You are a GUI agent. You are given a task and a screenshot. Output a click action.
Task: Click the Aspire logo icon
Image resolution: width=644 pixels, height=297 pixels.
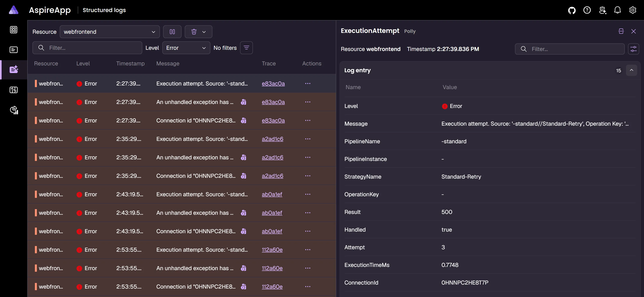pyautogui.click(x=13, y=10)
